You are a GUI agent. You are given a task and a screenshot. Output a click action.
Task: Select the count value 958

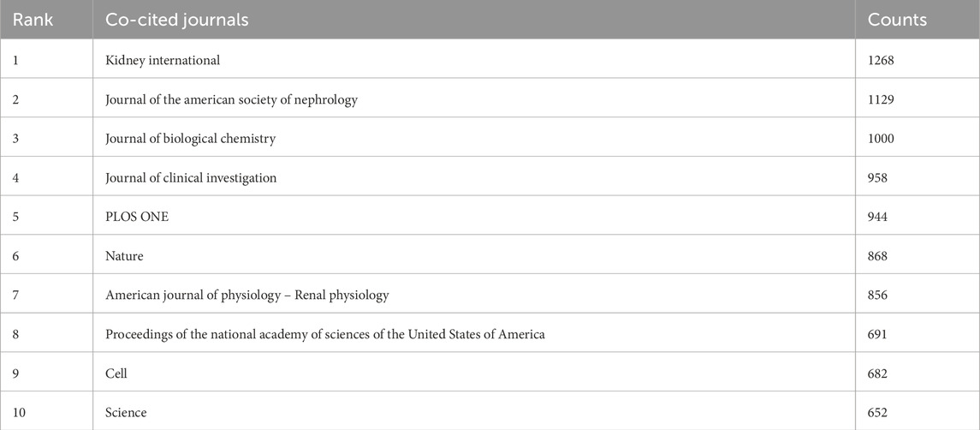[x=877, y=178]
